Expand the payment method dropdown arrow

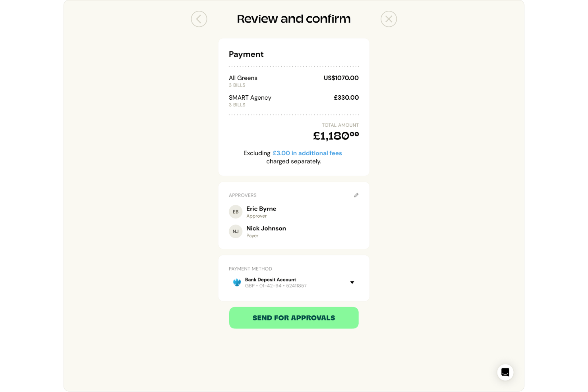(x=352, y=282)
